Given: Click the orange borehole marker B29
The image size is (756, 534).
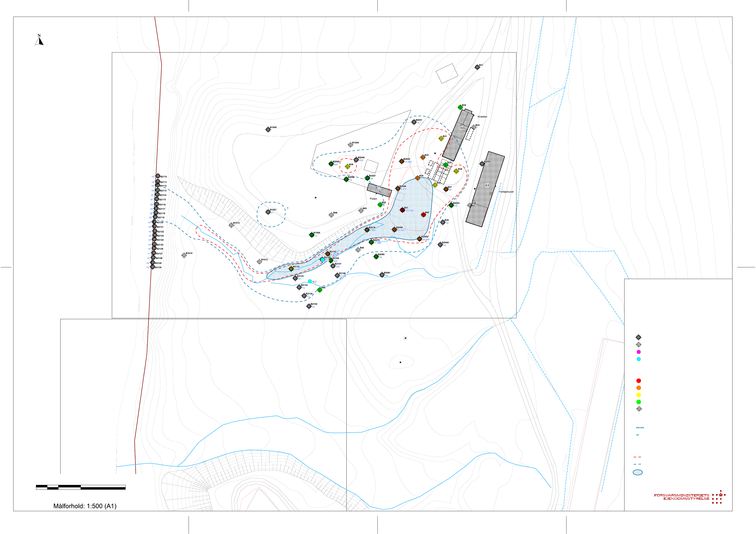Looking at the screenshot, I should (418, 178).
